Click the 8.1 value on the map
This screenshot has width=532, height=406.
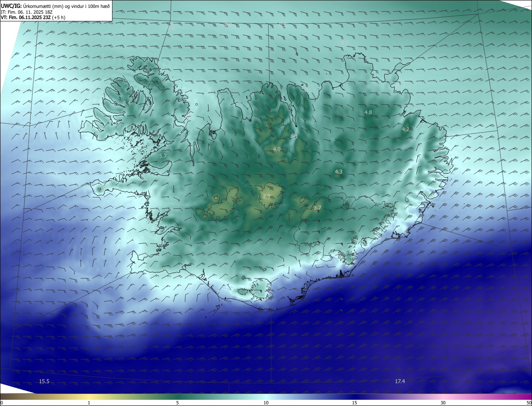(294, 136)
